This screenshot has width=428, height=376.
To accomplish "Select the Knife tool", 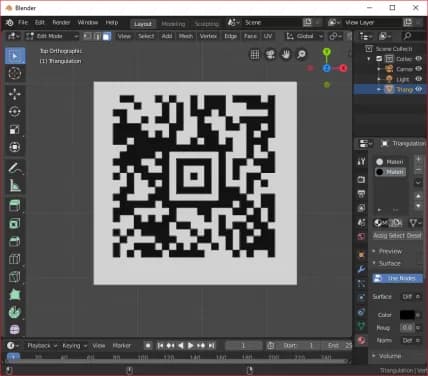I will [x=15, y=276].
